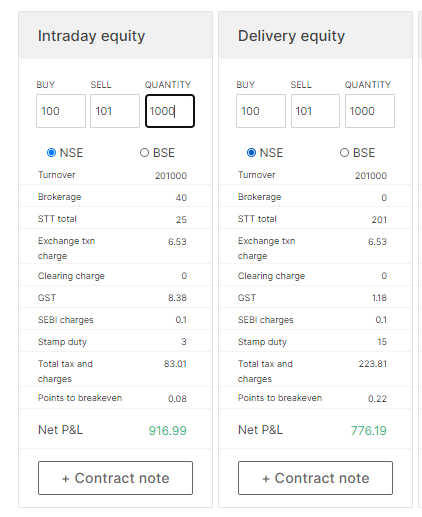Click Intraday Brokerage value 40

[181, 197]
